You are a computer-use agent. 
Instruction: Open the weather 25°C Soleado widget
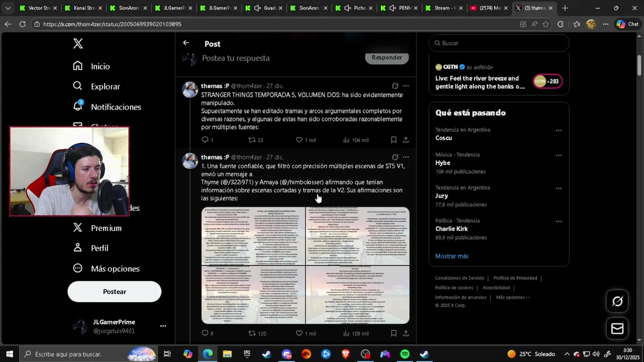(x=531, y=354)
